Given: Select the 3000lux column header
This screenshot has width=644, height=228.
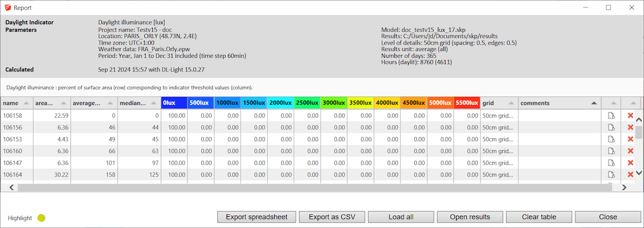Looking at the screenshot, I should [x=333, y=102].
